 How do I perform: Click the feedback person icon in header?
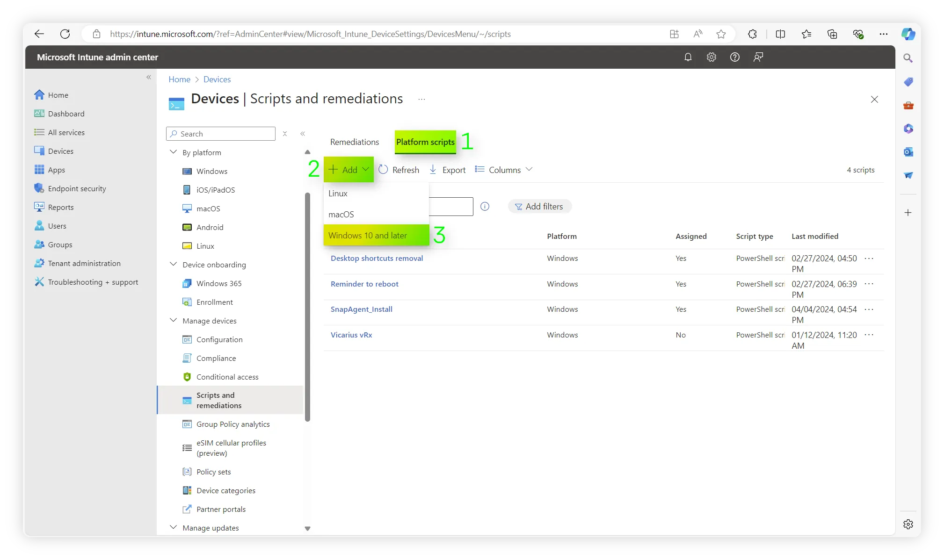[x=758, y=57]
